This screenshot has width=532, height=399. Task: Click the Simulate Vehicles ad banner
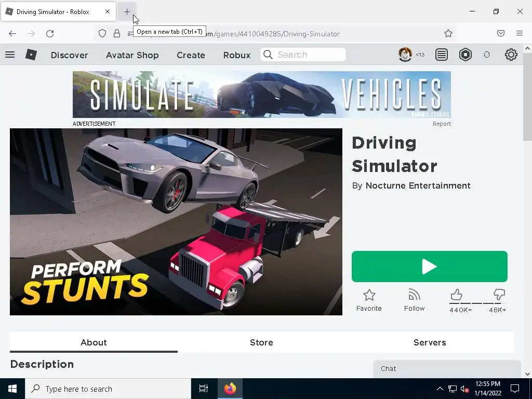[x=262, y=95]
